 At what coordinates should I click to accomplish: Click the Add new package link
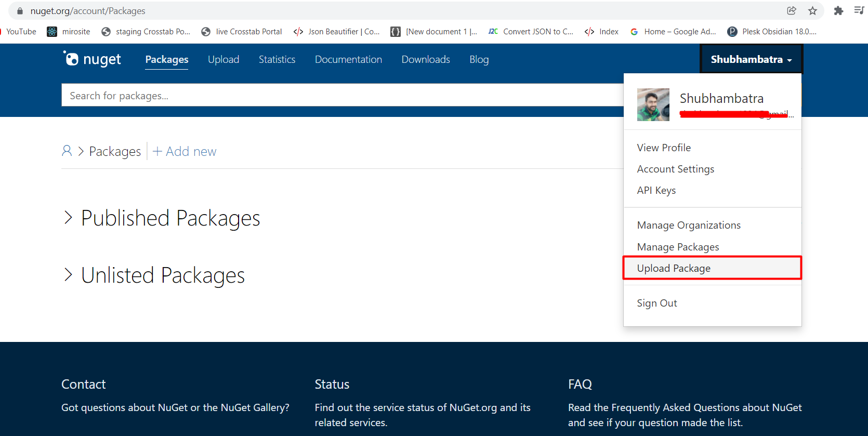pos(185,151)
